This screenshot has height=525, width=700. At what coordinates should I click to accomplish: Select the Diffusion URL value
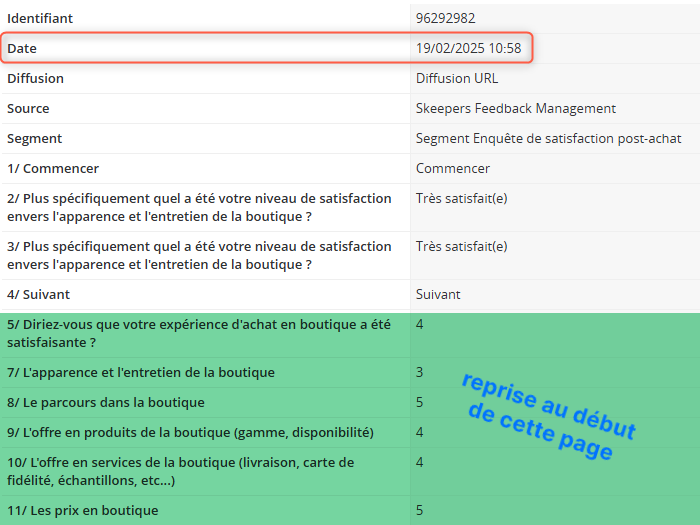click(457, 78)
